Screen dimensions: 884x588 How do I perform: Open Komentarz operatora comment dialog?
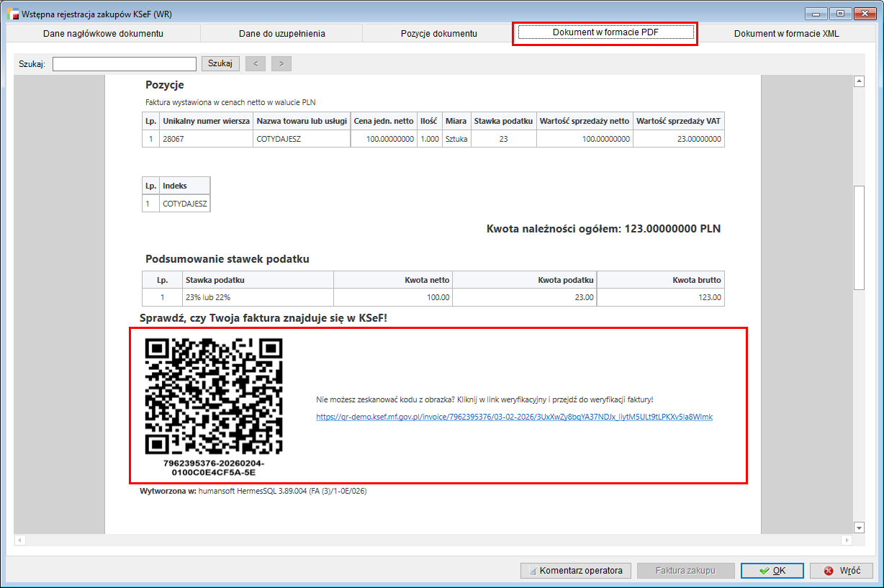(575, 571)
